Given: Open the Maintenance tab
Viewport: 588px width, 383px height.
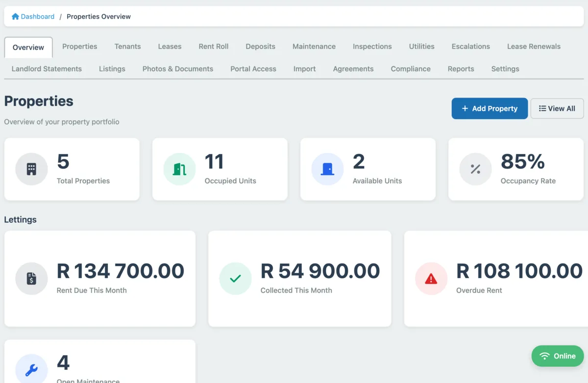Looking at the screenshot, I should point(314,47).
